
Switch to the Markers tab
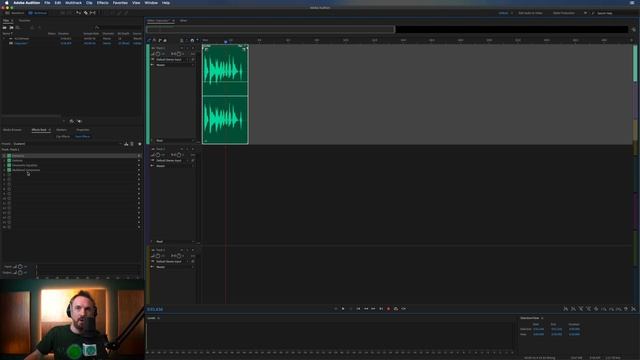tap(61, 130)
